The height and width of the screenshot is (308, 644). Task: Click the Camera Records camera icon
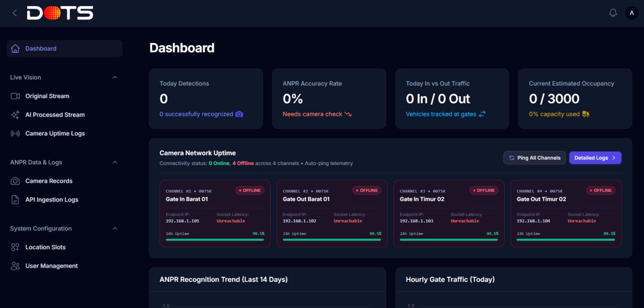tap(15, 181)
